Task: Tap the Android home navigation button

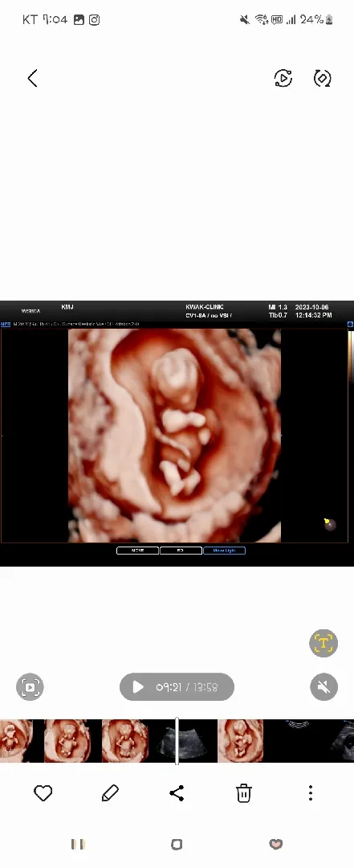Action: tap(177, 844)
